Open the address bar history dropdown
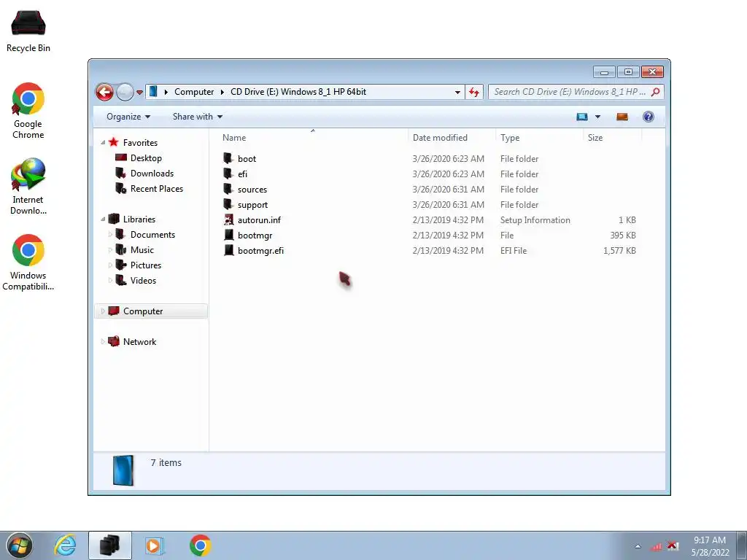747x560 pixels. point(457,92)
